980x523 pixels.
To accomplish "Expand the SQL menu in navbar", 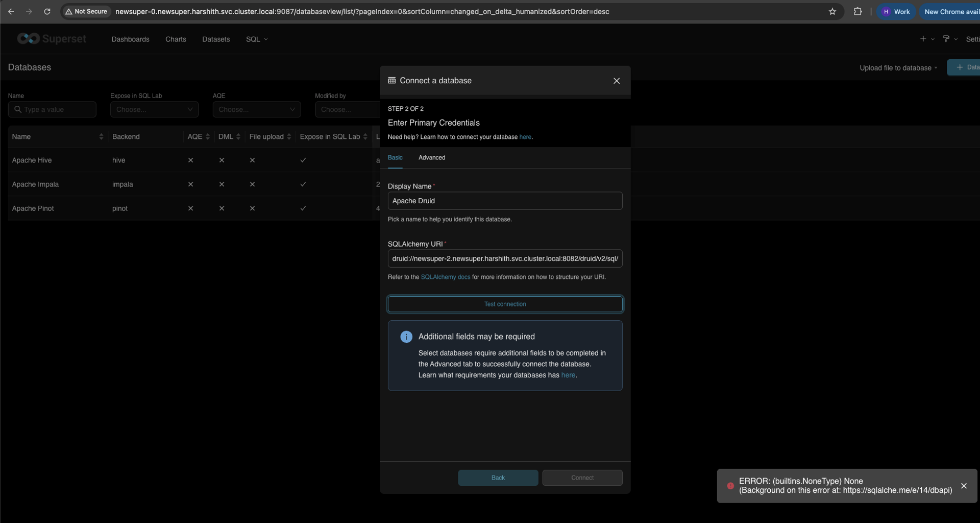I will tap(257, 39).
